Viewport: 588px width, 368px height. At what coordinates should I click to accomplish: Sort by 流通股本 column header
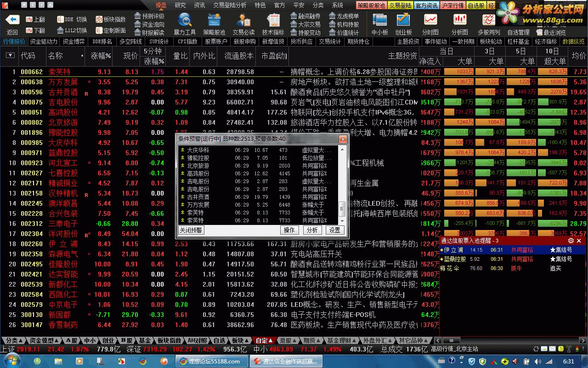pyautogui.click(x=238, y=56)
